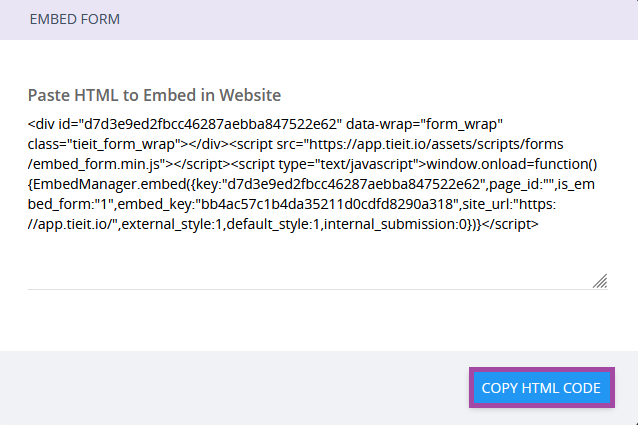The image size is (638, 425).
Task: Click the data-wrap="form_wrap" attribute text
Action: coord(424,124)
